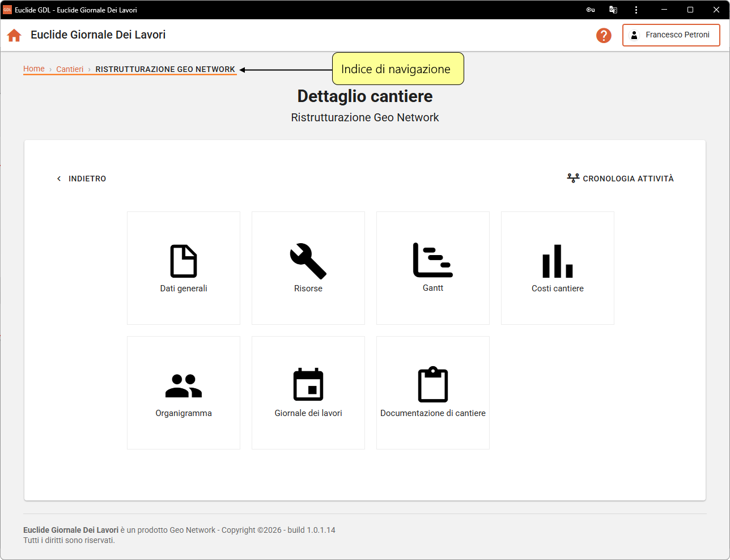
Task: Open the Risorse wrench icon
Action: 308,261
